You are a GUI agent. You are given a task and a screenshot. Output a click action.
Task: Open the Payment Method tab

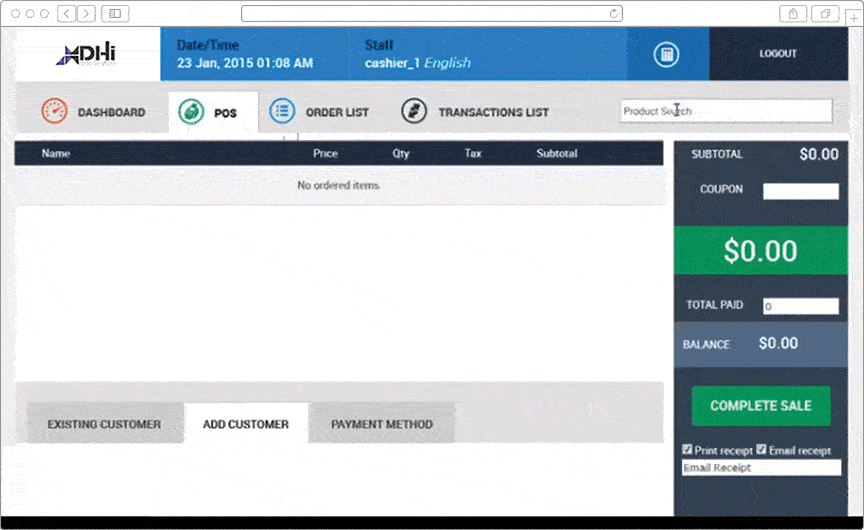382,424
